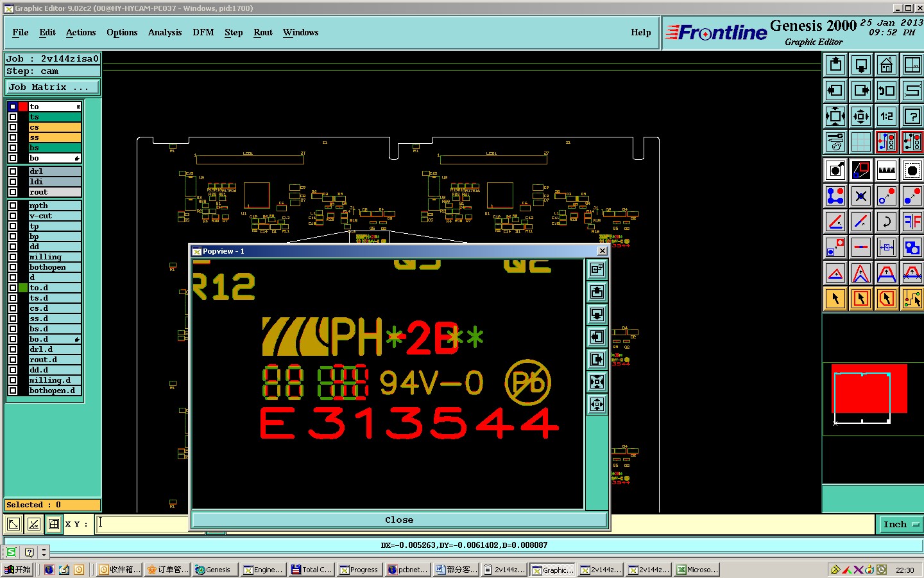Open the Actions menu
This screenshot has width=924, height=578.
click(x=81, y=32)
